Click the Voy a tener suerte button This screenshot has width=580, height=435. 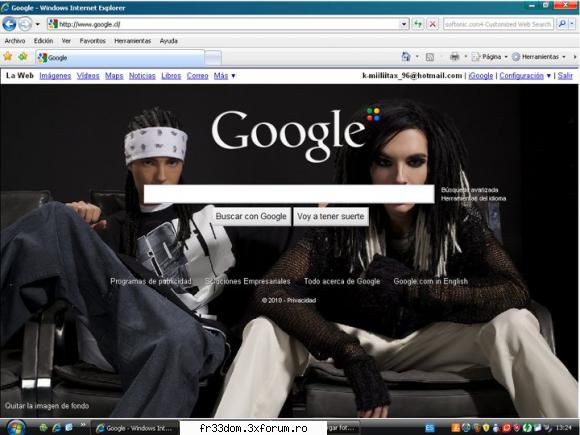pyautogui.click(x=331, y=216)
